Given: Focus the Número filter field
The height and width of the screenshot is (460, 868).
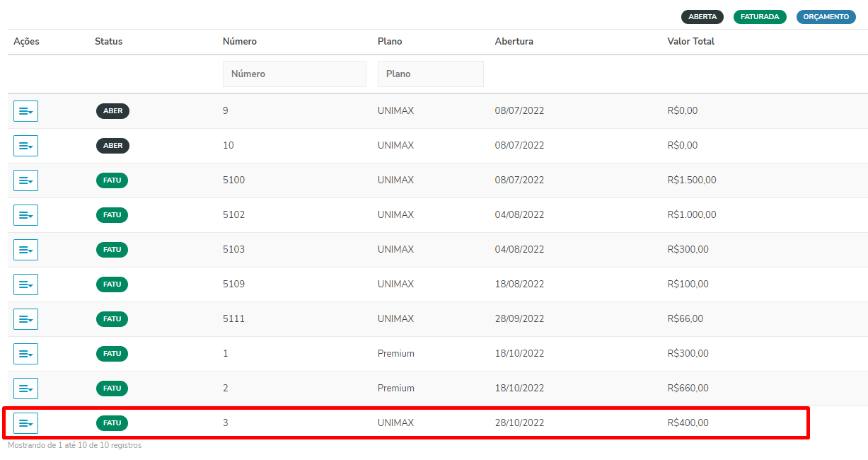Looking at the screenshot, I should [294, 74].
